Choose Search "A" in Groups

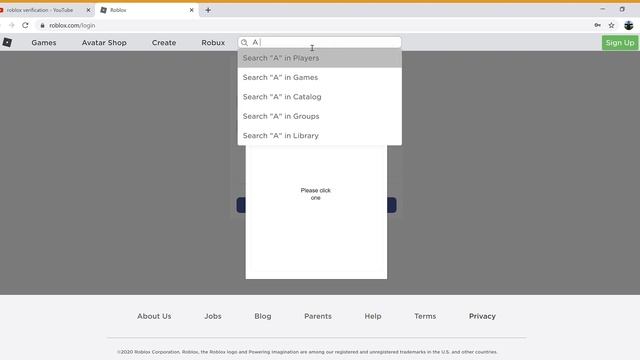(320, 116)
